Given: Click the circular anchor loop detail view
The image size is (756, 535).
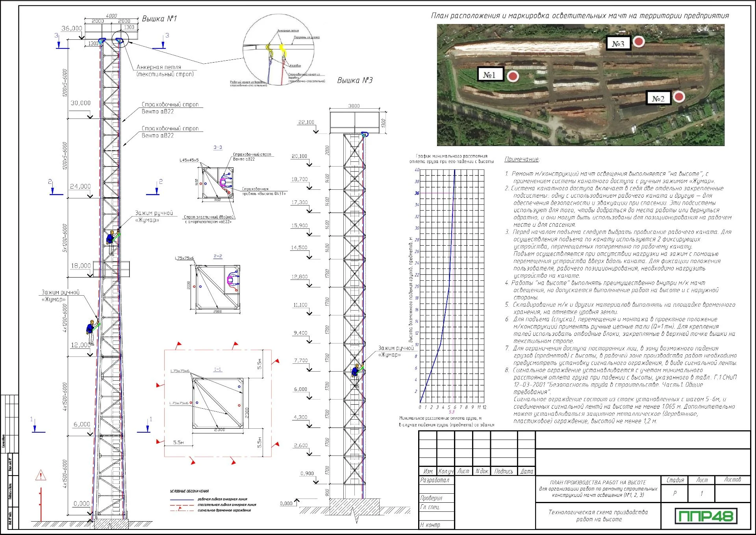Looking at the screenshot, I should click(x=278, y=50).
